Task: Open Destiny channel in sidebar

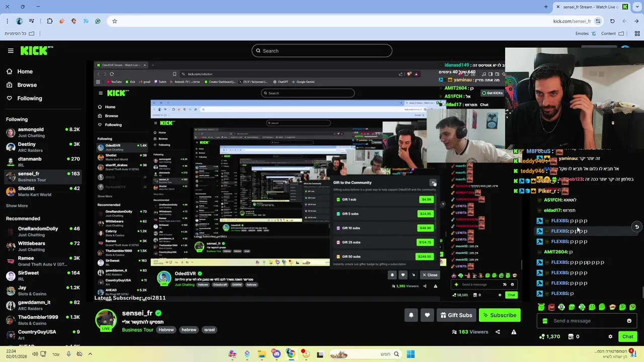Action: (x=42, y=147)
